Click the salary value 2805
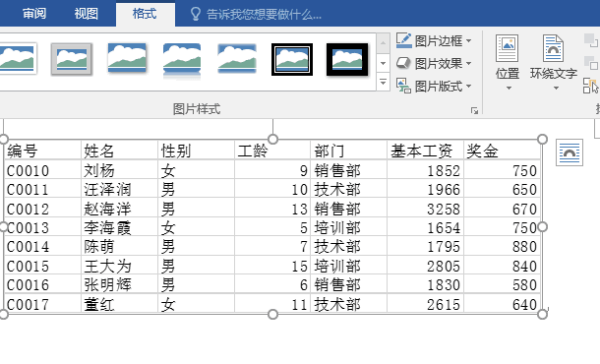 pos(443,266)
